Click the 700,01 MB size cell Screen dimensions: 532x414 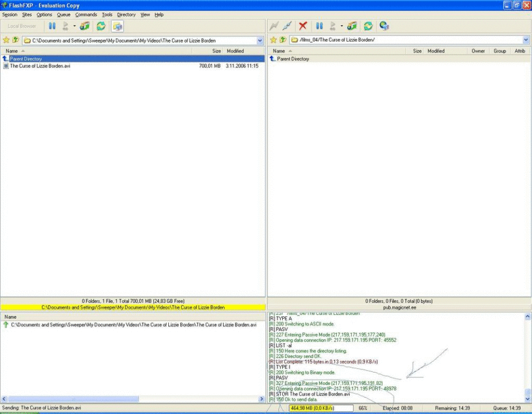tap(210, 66)
